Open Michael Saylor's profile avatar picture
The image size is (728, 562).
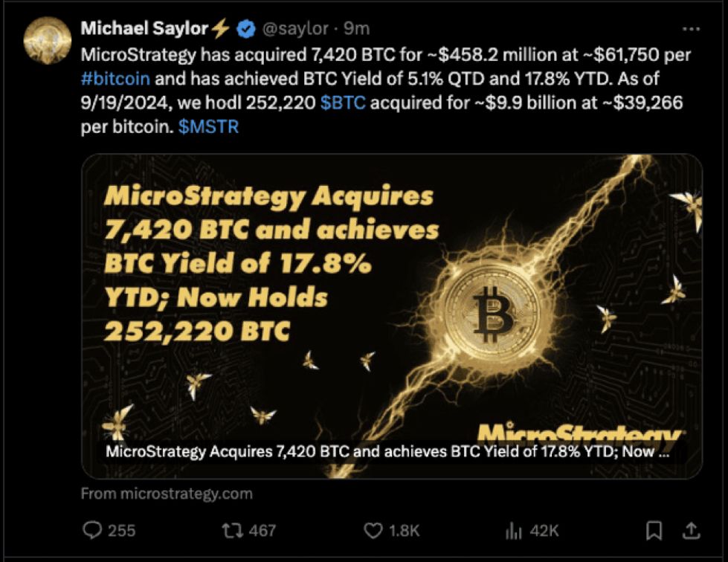click(47, 40)
